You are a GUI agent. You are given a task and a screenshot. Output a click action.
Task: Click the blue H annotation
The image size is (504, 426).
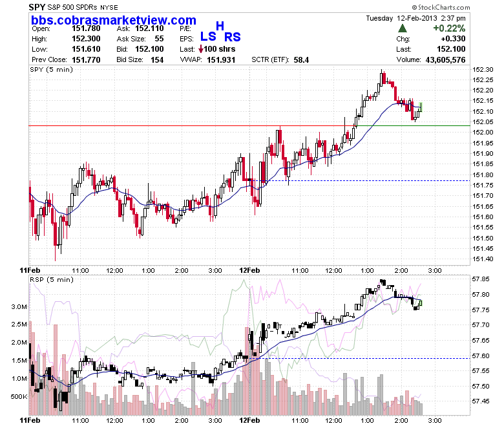pyautogui.click(x=220, y=26)
